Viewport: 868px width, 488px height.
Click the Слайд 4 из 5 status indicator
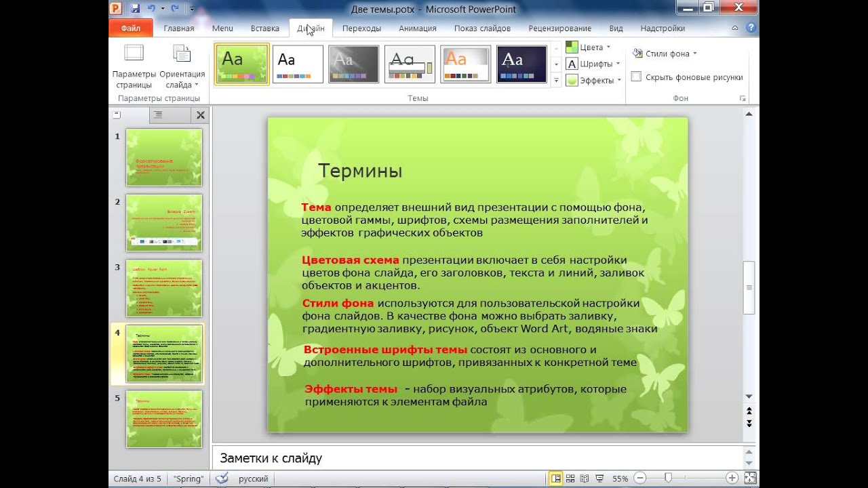click(x=138, y=479)
